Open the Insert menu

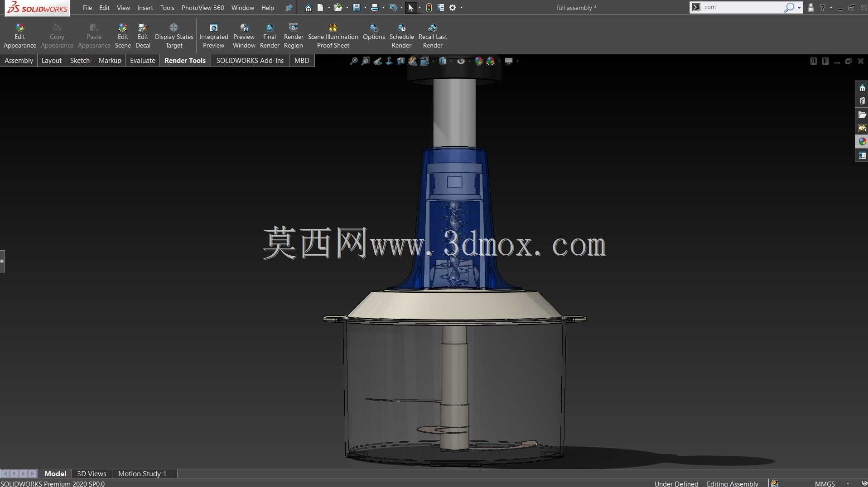[x=145, y=8]
